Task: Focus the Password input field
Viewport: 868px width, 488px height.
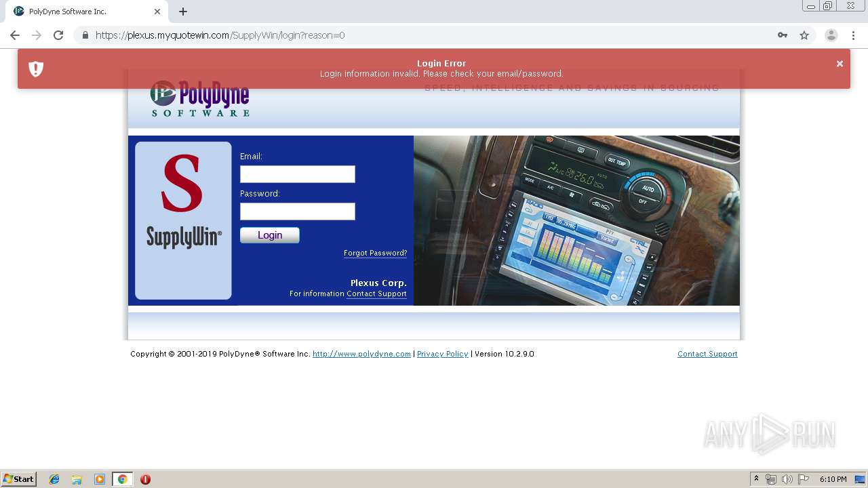Action: click(298, 211)
